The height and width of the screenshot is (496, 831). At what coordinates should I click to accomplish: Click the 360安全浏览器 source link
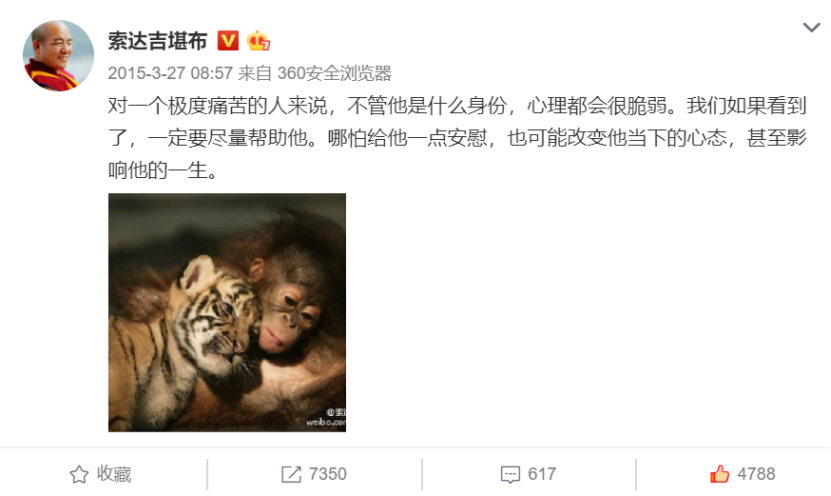click(334, 73)
